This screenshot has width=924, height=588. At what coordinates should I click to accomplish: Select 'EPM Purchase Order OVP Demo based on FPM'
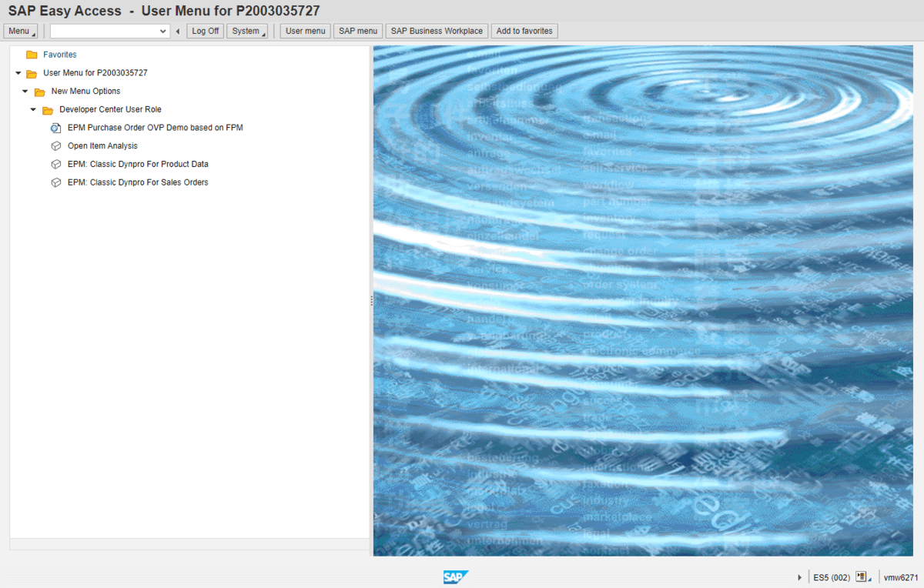156,128
